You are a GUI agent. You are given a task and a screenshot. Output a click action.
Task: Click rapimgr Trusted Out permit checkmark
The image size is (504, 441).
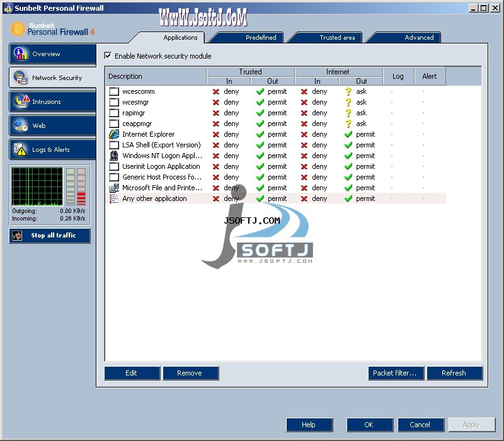260,113
